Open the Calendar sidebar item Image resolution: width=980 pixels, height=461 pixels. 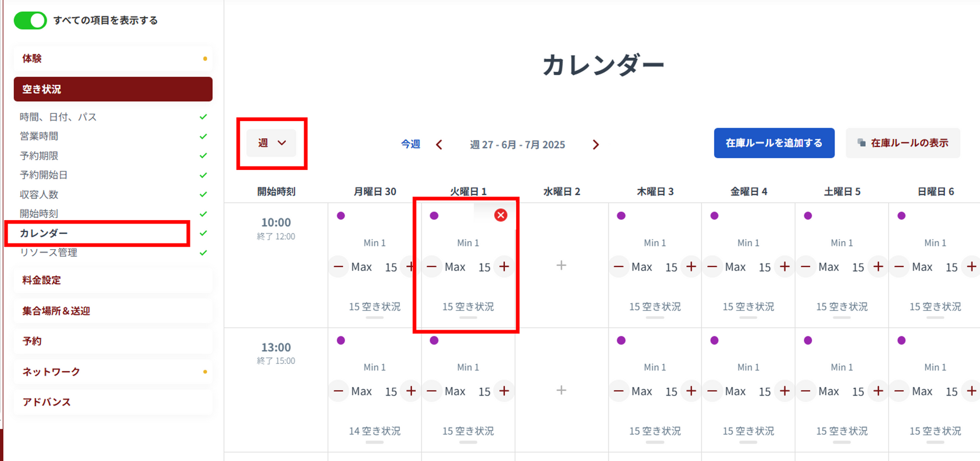[x=44, y=233]
